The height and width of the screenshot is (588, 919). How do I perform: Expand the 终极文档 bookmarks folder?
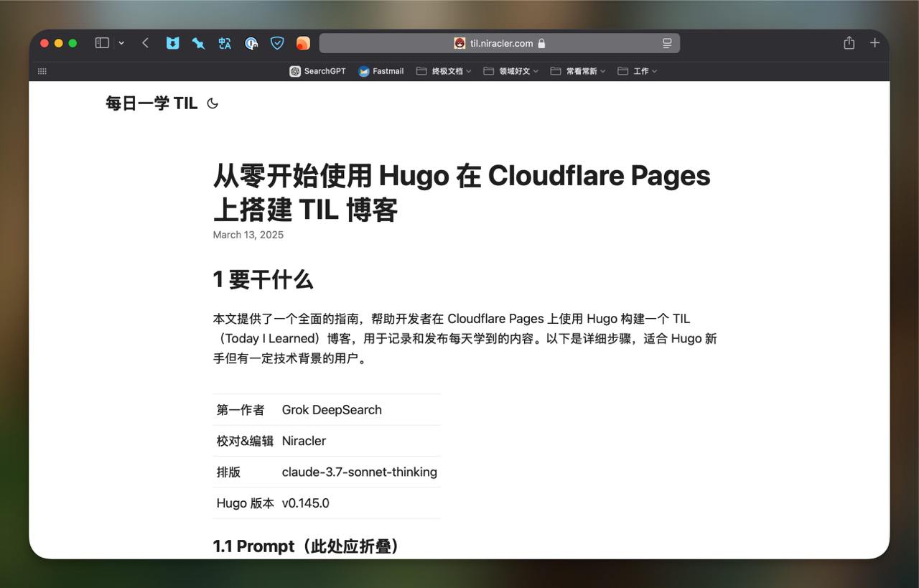(x=444, y=71)
